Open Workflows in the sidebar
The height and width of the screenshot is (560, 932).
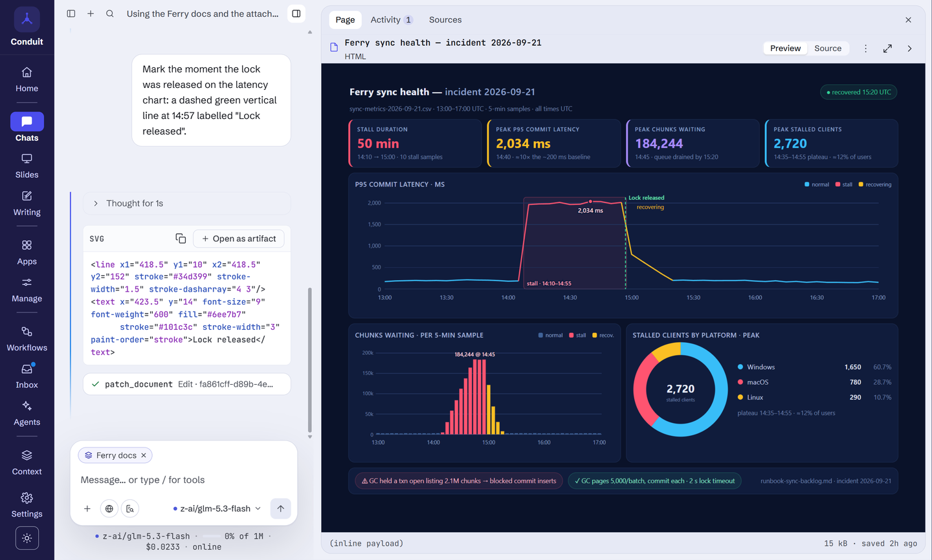(x=27, y=339)
